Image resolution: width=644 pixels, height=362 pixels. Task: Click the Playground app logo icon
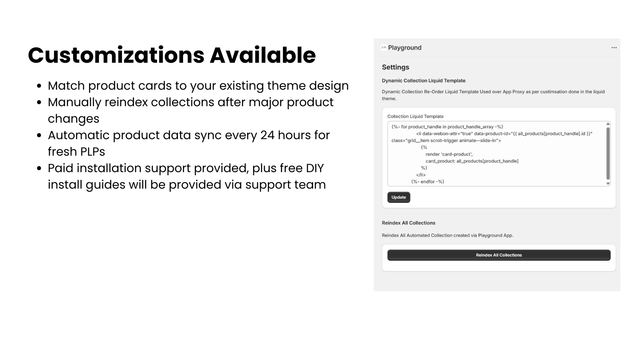pos(384,47)
